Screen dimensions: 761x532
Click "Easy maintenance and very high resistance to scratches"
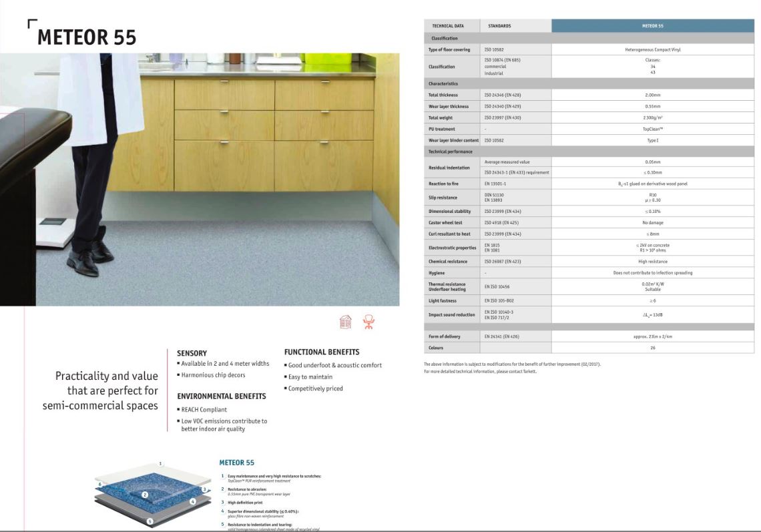[x=274, y=476]
